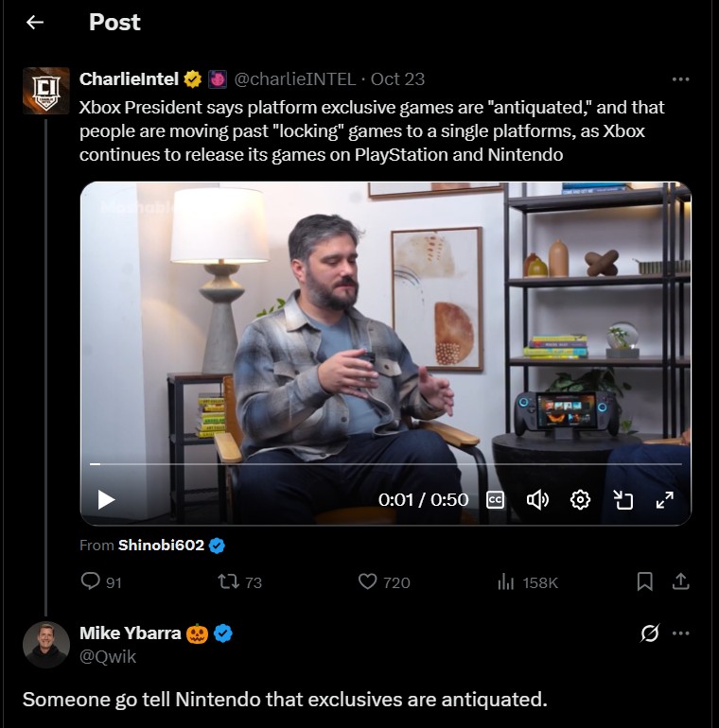
Task: Mute the video sound
Action: [x=537, y=499]
